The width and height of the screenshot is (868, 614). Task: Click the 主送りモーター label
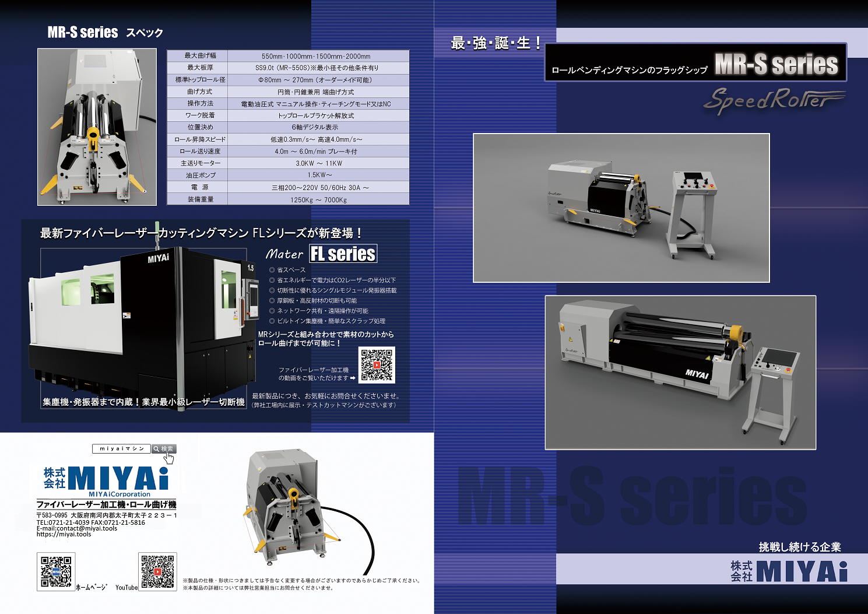click(x=200, y=163)
